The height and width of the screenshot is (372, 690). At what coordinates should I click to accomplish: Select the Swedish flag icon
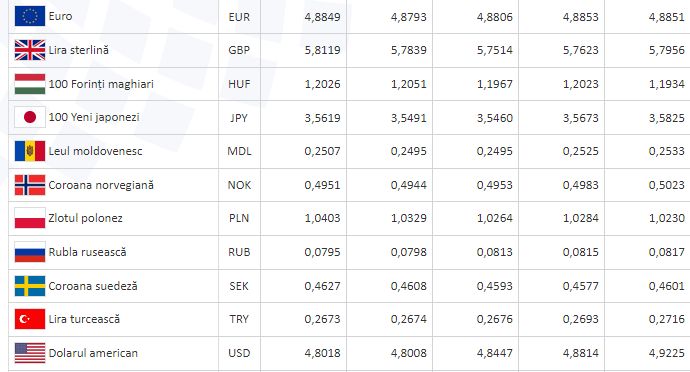pyautogui.click(x=29, y=286)
